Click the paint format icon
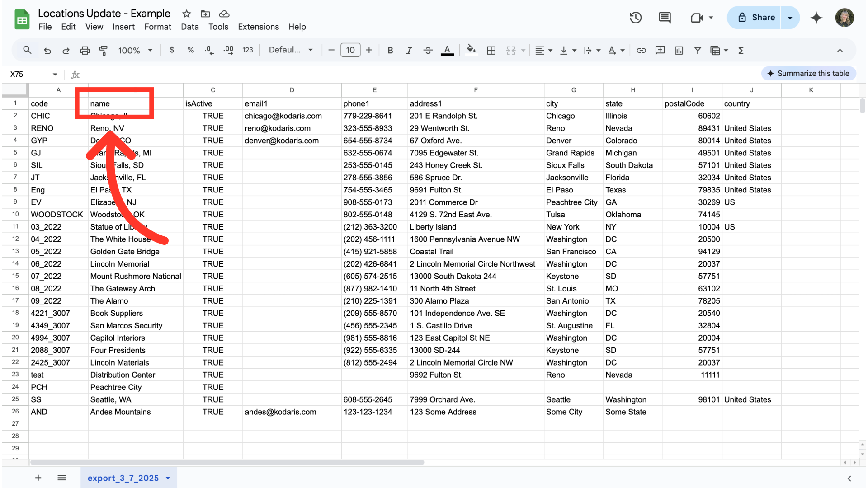 point(103,51)
